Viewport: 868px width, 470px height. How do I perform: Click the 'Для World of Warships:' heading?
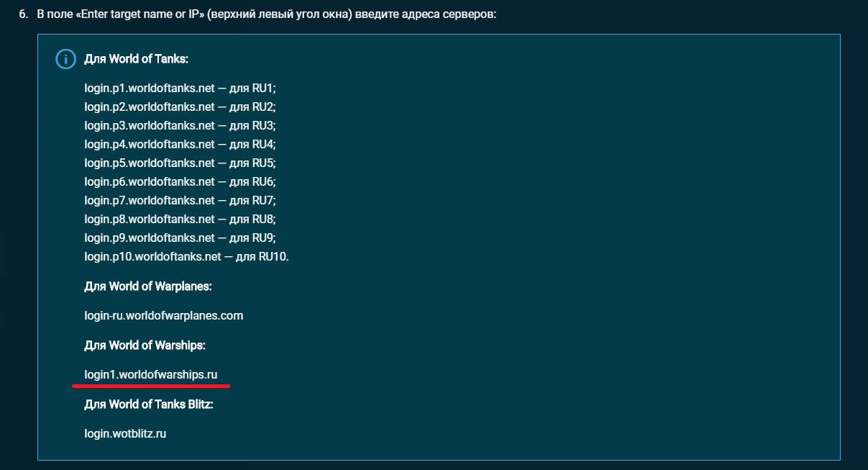tap(145, 345)
